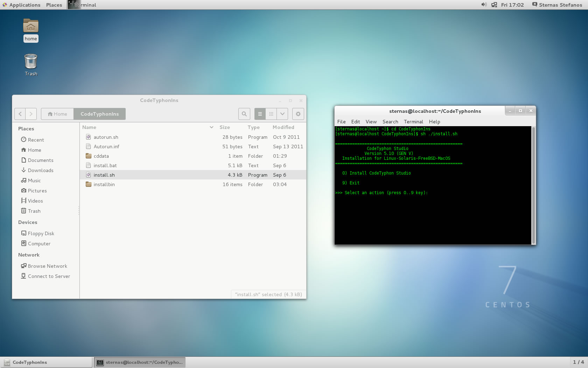Click the Autorun.inf date Sep 13 2011
Viewport: 588px width, 368px height.
pos(288,146)
